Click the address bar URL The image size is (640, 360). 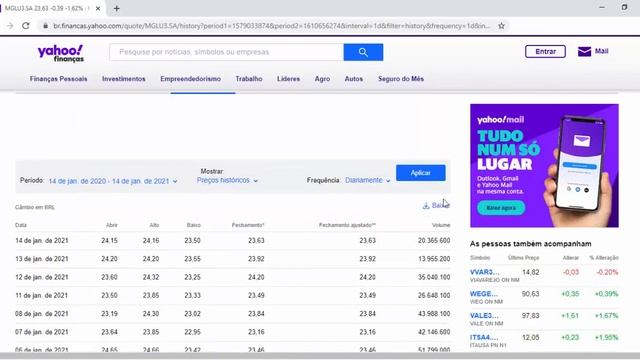(271, 26)
